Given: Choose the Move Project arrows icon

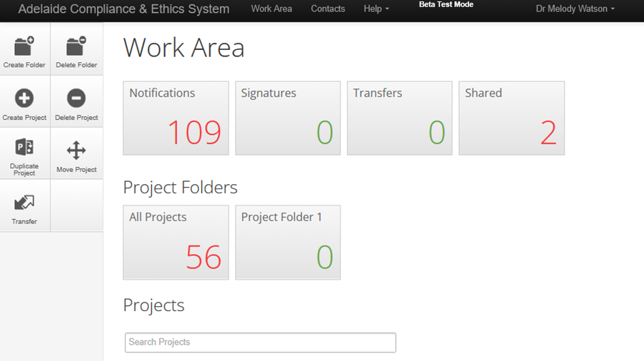Looking at the screenshot, I should pyautogui.click(x=76, y=150).
